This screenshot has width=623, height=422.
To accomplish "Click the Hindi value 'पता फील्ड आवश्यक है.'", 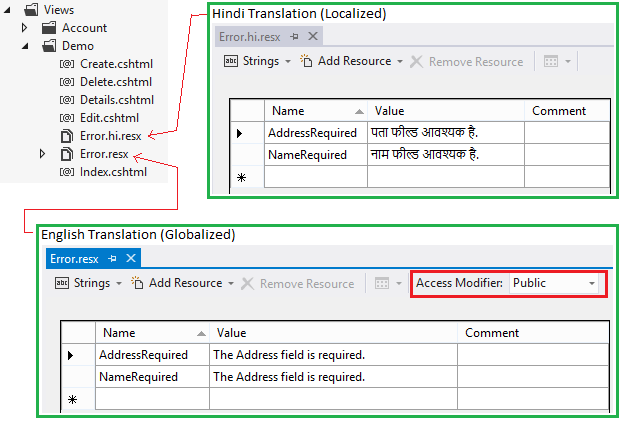I will pos(424,132).
